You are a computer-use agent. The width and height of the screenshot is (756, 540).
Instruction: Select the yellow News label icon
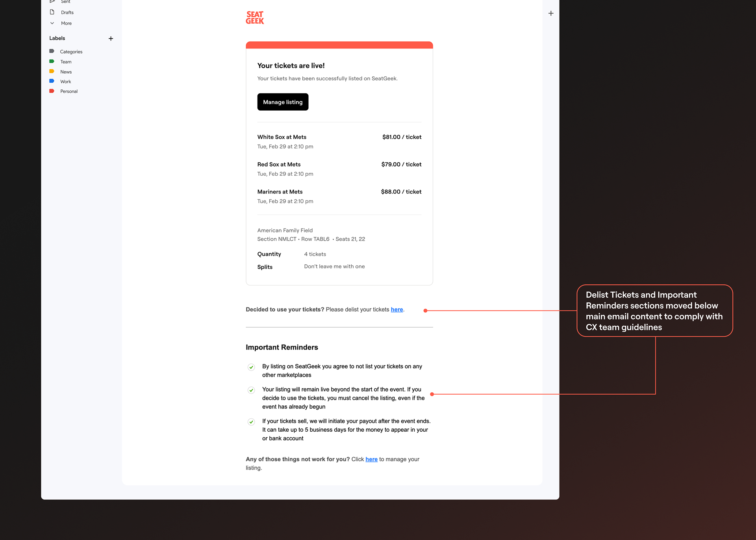click(52, 71)
